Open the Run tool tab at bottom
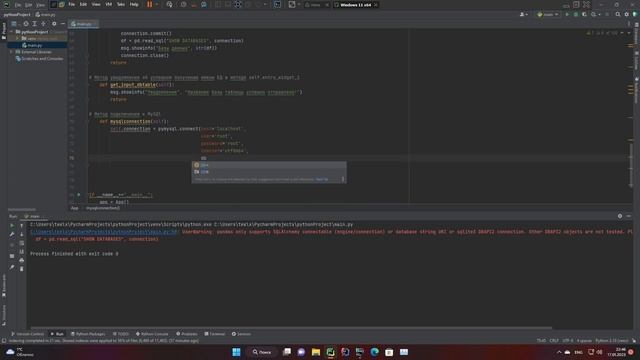Image resolution: width=640 pixels, height=360 pixels. click(x=57, y=334)
